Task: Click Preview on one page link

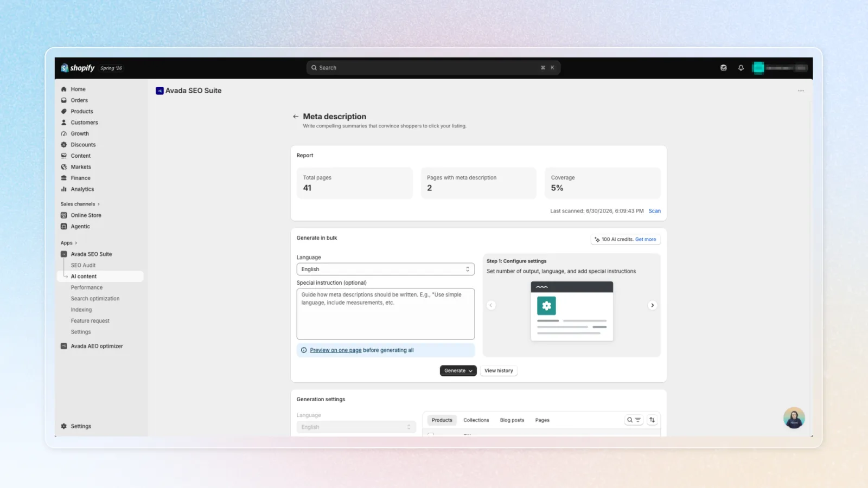Action: click(x=335, y=350)
